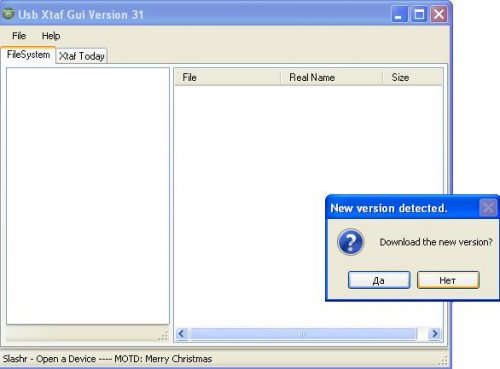Viewport: 500px width, 369px height.
Task: Close the New version detected dialog
Action: pos(488,208)
